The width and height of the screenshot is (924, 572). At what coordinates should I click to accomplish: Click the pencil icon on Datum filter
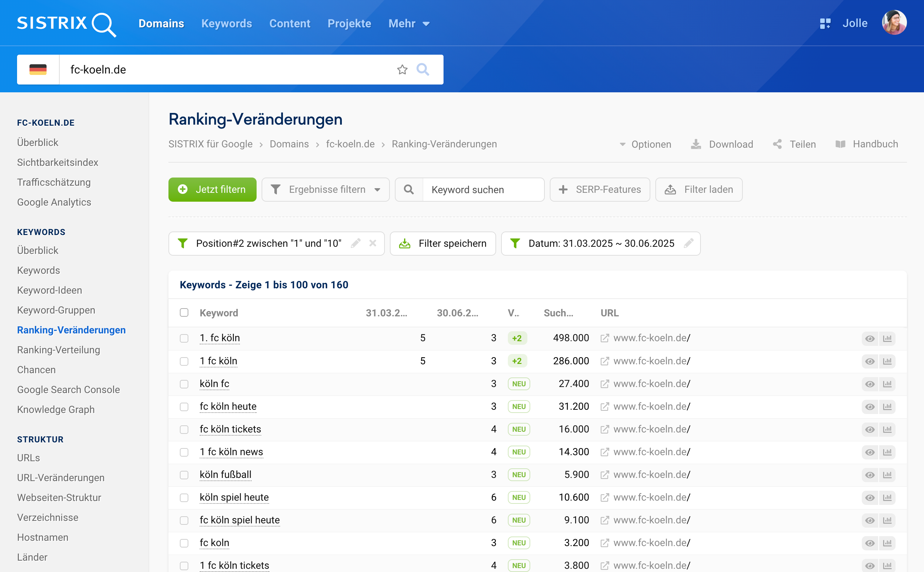point(688,243)
